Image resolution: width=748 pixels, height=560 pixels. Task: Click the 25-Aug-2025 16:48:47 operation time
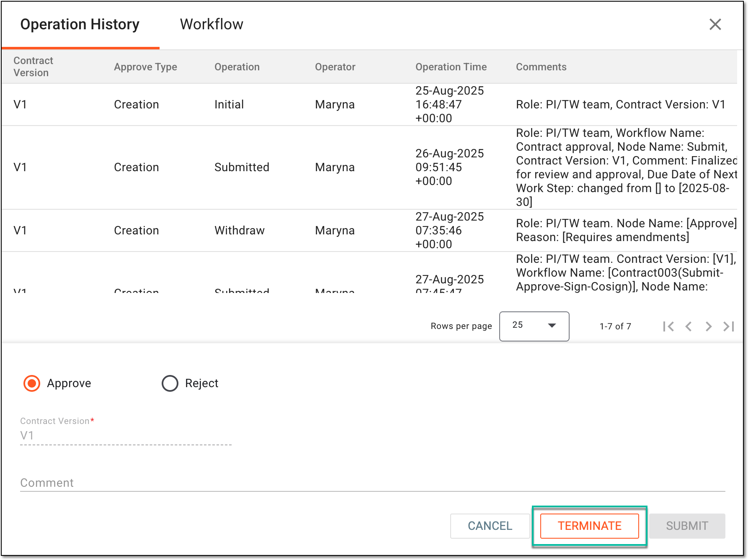click(449, 104)
